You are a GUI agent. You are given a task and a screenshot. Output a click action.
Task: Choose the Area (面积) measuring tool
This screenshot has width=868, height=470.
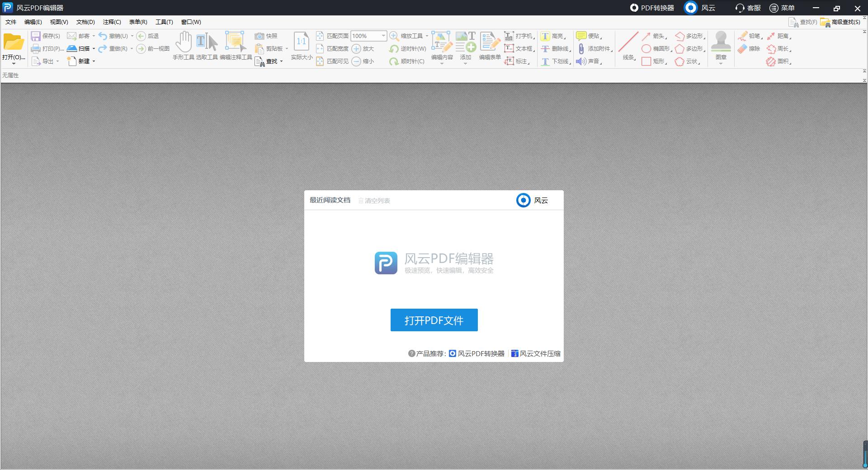point(779,61)
